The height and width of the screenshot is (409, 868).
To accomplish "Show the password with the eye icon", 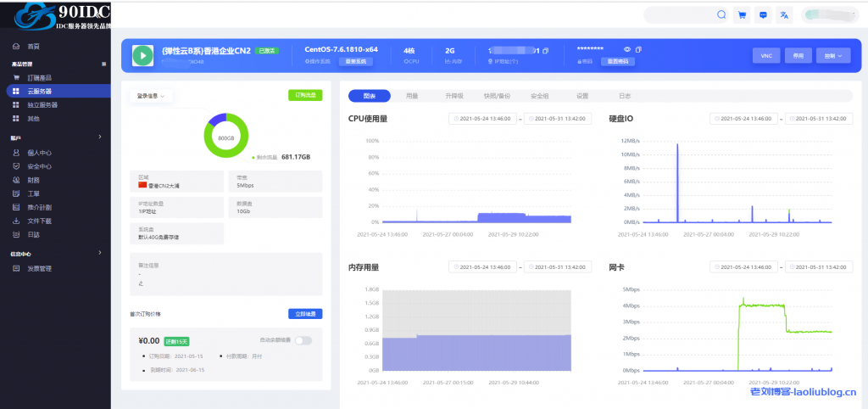I will coord(627,50).
